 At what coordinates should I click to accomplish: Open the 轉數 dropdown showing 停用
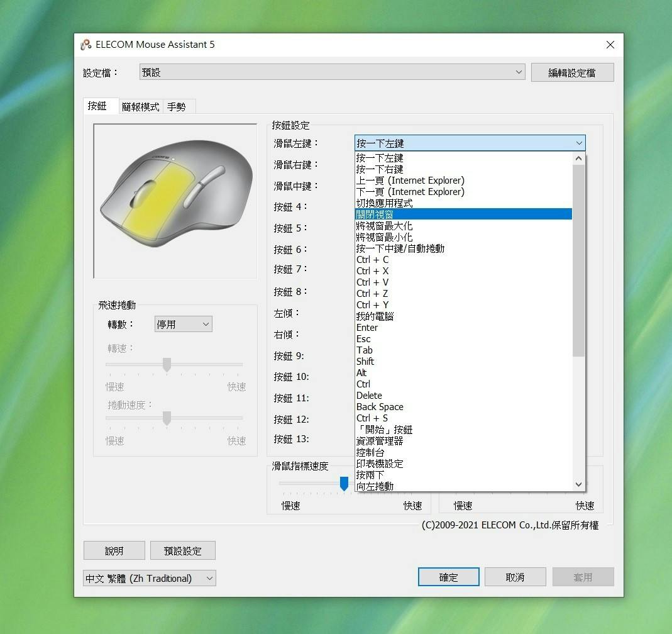(x=183, y=324)
